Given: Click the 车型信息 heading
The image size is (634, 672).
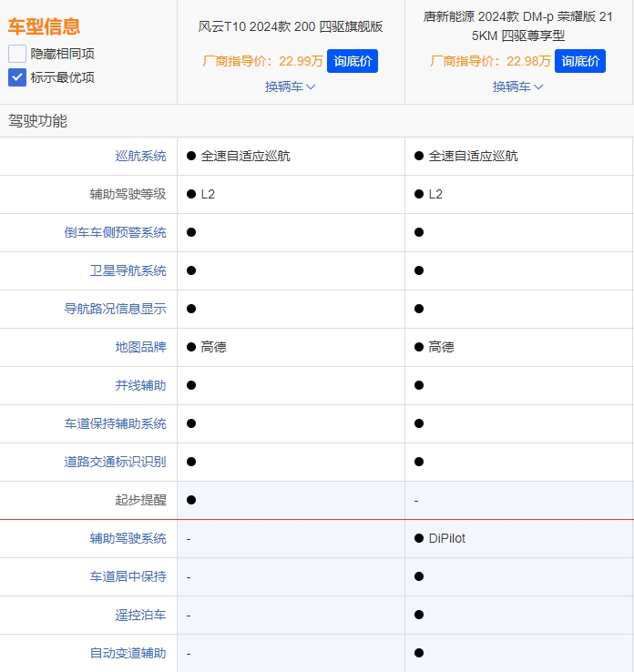Looking at the screenshot, I should pyautogui.click(x=44, y=26).
